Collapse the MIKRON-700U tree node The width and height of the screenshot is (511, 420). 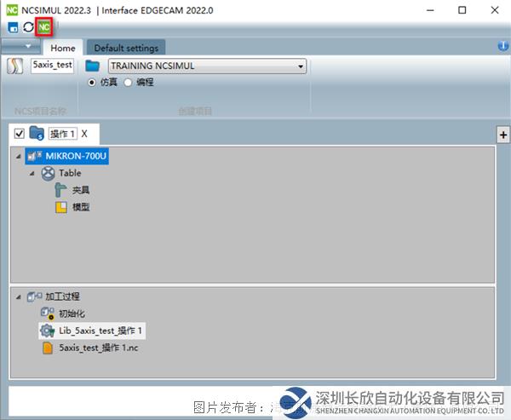pos(19,157)
